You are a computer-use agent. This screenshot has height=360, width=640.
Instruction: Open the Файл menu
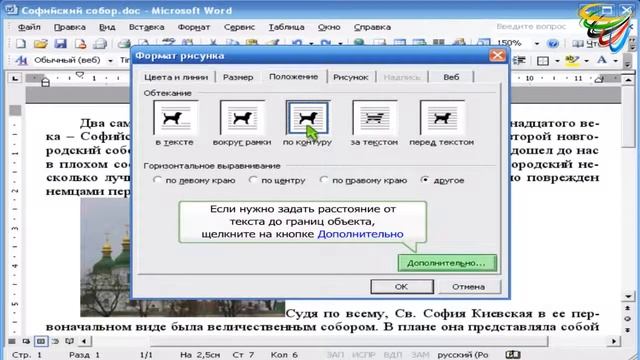coord(29,27)
